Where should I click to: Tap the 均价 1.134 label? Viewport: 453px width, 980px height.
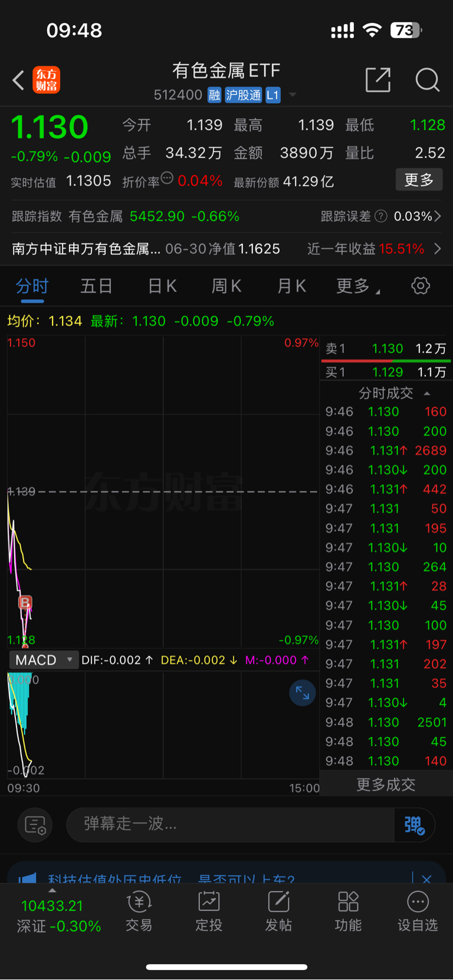pos(45,321)
